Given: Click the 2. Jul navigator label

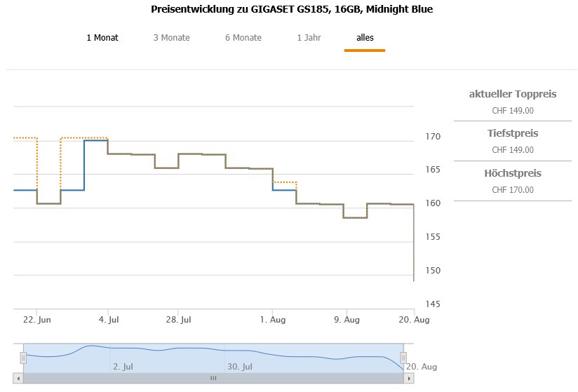Looking at the screenshot, I should pos(123,366).
